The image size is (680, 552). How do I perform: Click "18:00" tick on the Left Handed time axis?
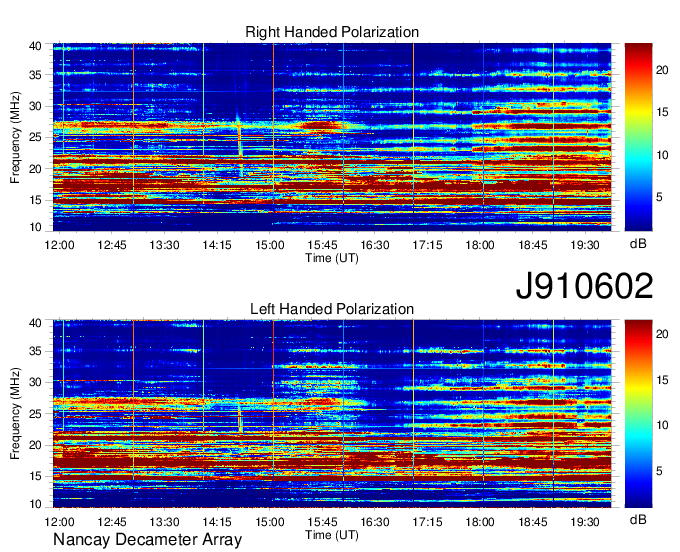click(480, 522)
